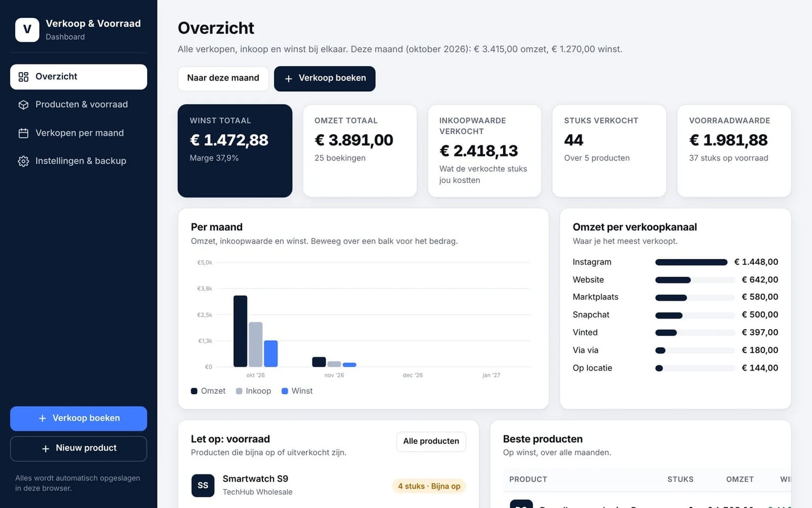812x508 pixels.
Task: Click the okt '26 Omzet bar
Action: click(x=240, y=331)
